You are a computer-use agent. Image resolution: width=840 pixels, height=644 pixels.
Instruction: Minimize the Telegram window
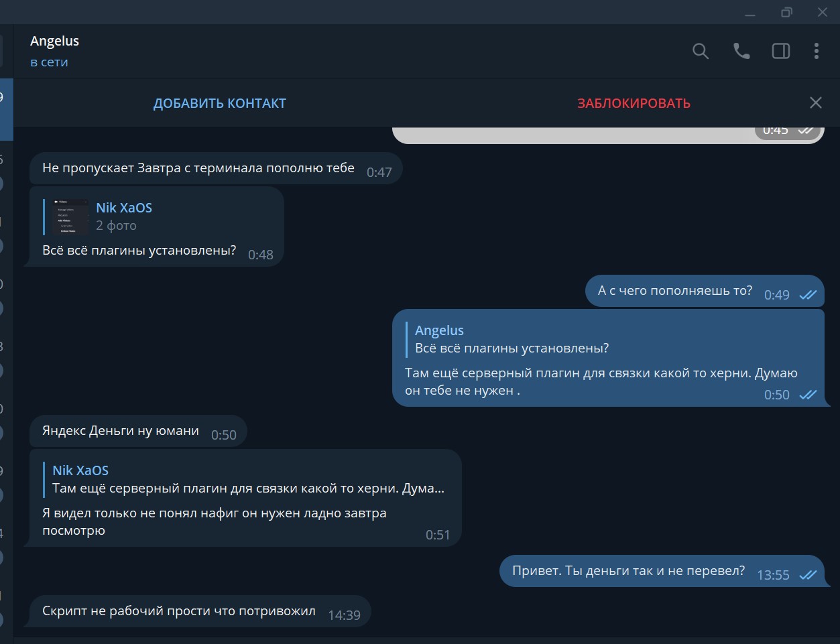pyautogui.click(x=750, y=13)
